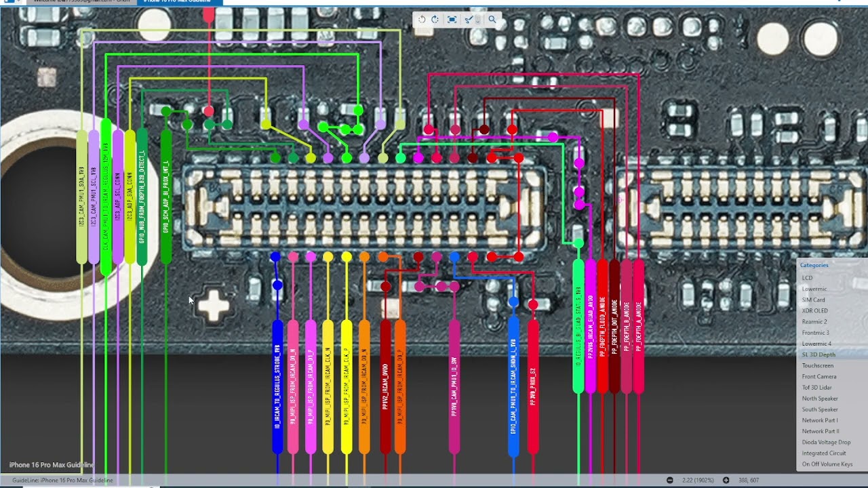Select the LCD category
Image resolution: width=868 pixels, height=488 pixels.
point(807,278)
